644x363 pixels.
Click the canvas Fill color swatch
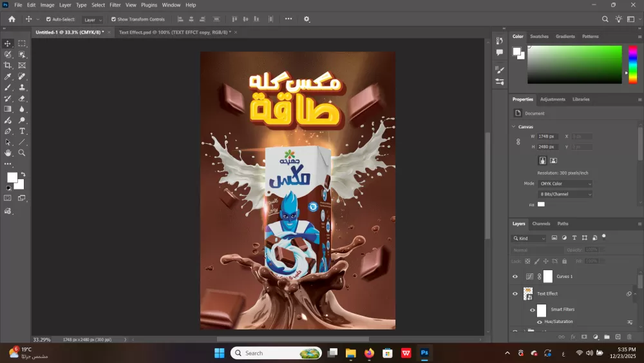[541, 204]
